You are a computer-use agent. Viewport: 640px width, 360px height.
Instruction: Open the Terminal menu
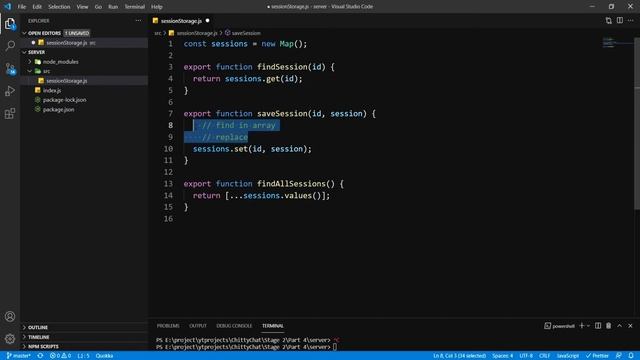tap(135, 7)
